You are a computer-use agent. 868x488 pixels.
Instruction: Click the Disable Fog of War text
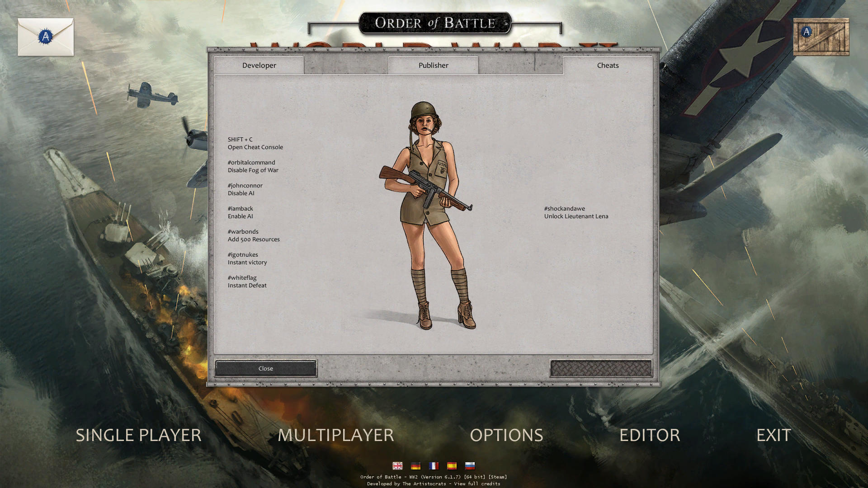pos(253,170)
